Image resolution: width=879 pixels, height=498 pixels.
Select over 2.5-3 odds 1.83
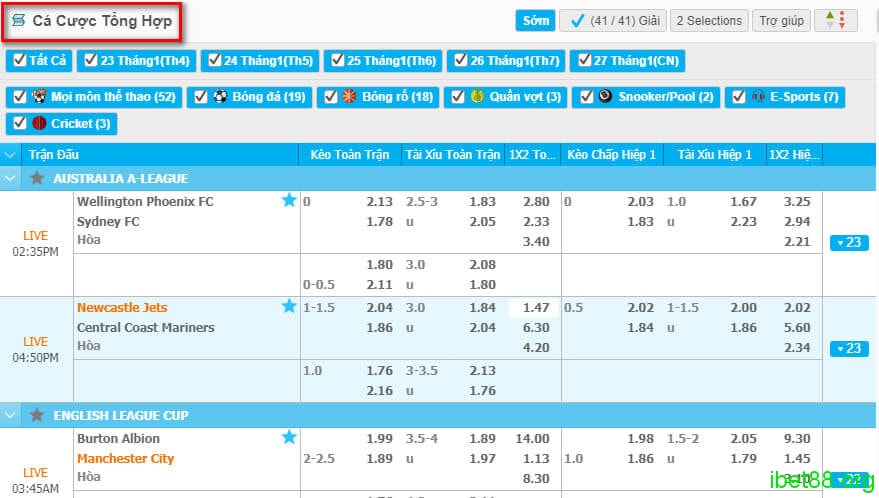[x=482, y=201]
